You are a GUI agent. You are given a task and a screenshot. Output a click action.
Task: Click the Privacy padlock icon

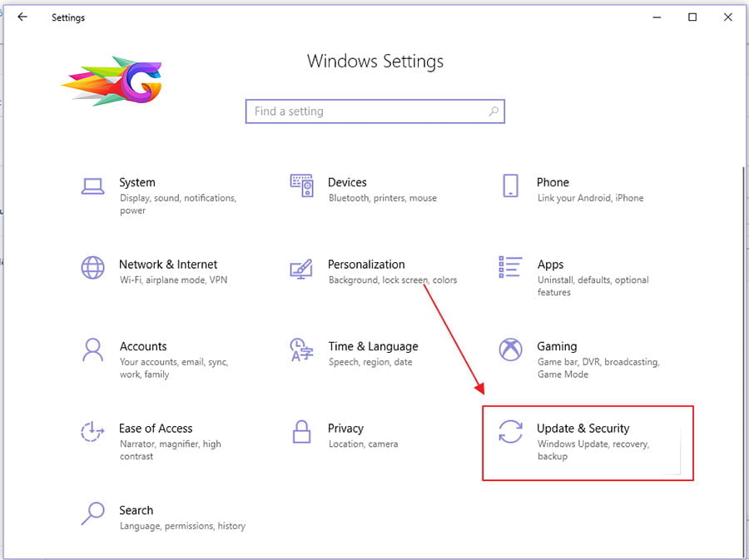pyautogui.click(x=301, y=432)
